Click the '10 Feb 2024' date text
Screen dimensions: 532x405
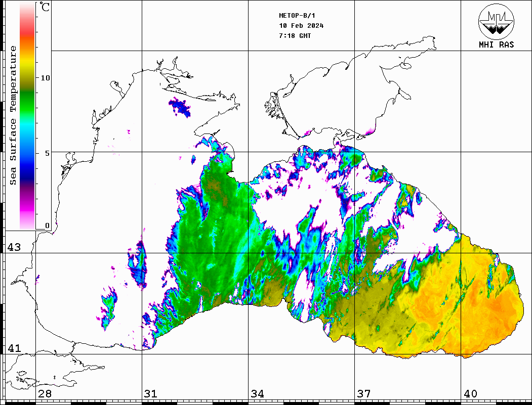301,26
